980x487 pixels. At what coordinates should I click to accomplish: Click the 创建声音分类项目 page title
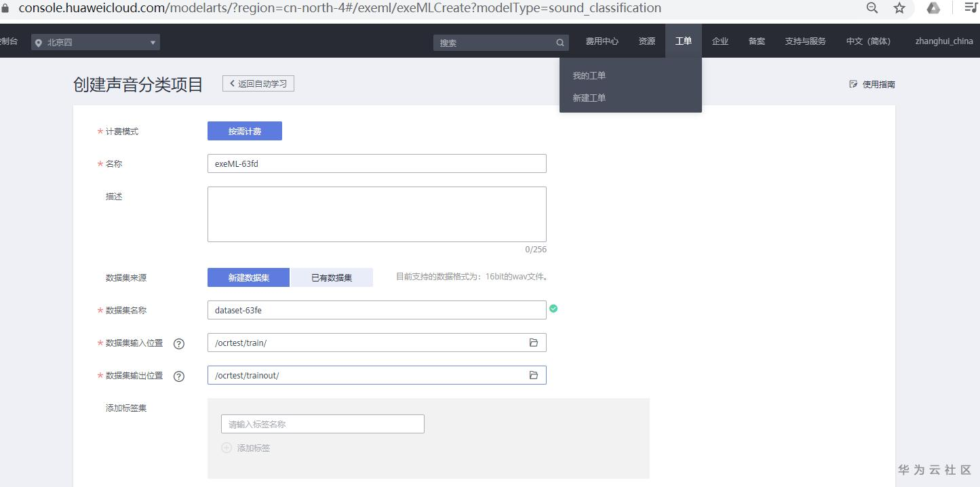pyautogui.click(x=138, y=85)
